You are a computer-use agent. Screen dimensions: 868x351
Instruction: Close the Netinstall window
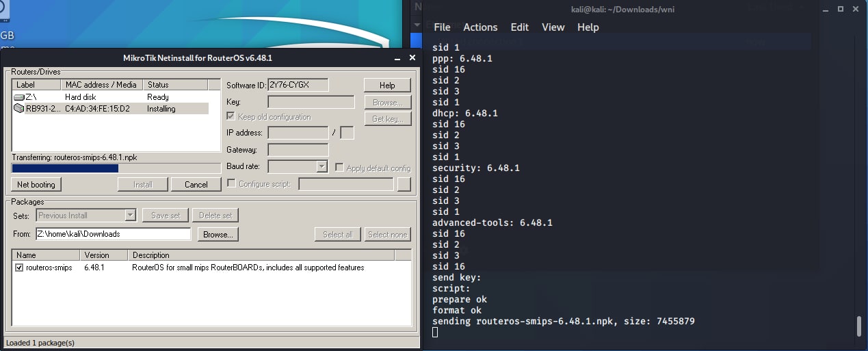tap(412, 58)
